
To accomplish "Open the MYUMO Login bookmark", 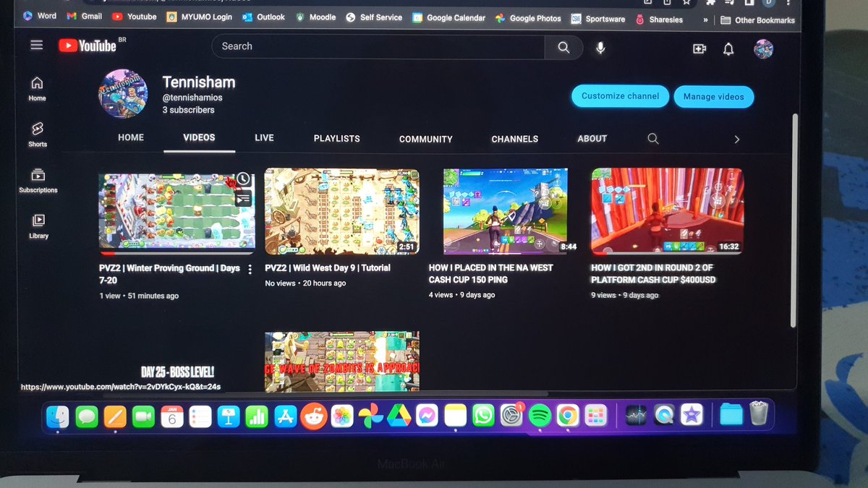I will (x=200, y=16).
